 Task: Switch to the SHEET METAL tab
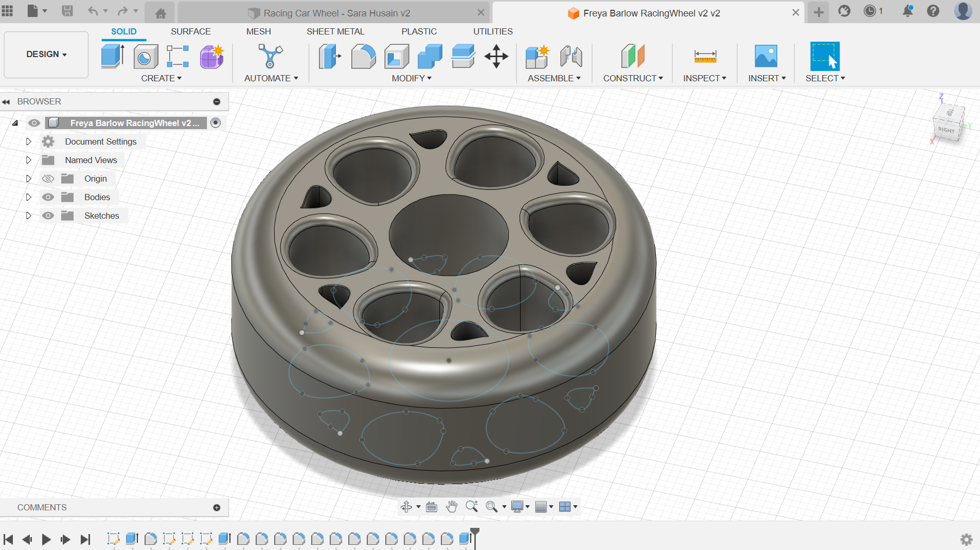(335, 31)
